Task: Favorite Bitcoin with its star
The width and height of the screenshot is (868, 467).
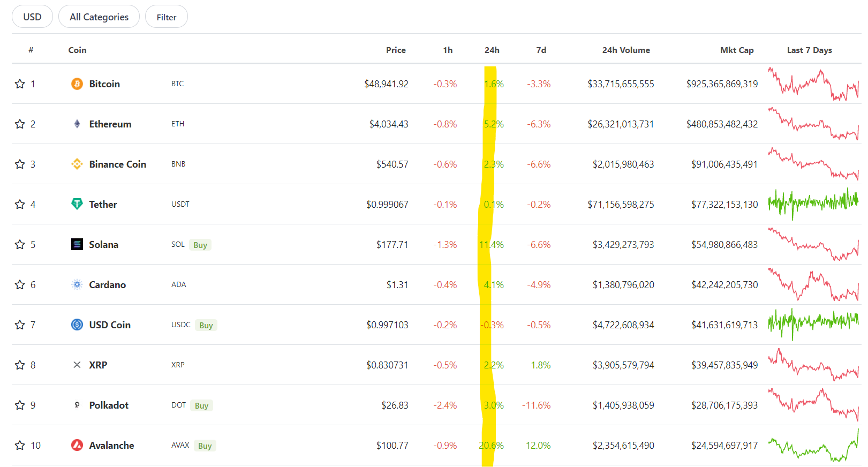Action: click(20, 84)
